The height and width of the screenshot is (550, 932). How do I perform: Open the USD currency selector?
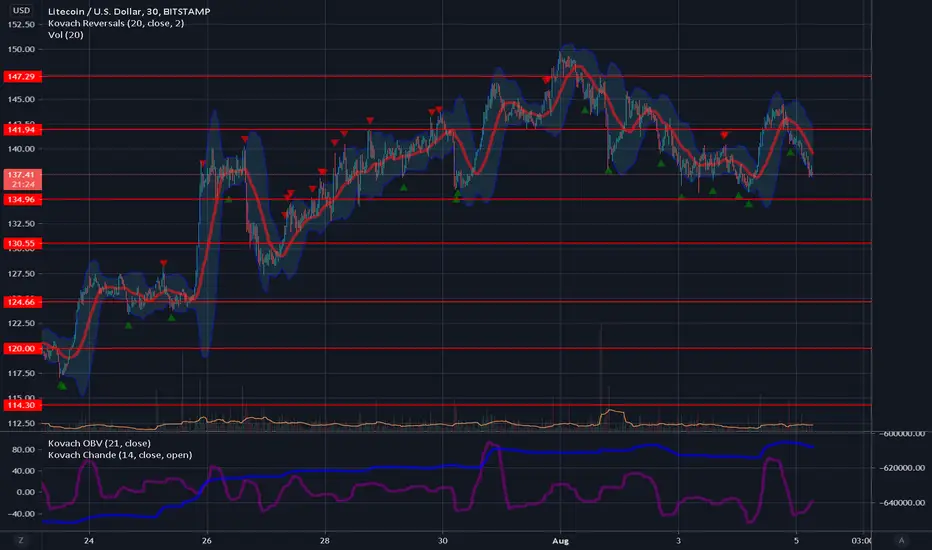coord(21,10)
